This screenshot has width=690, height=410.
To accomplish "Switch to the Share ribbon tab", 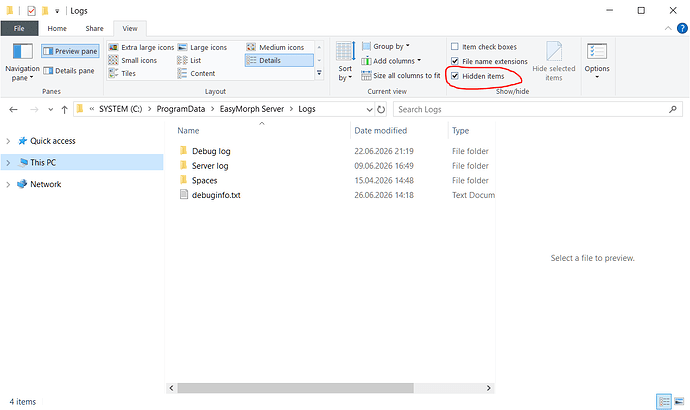I will tap(95, 28).
